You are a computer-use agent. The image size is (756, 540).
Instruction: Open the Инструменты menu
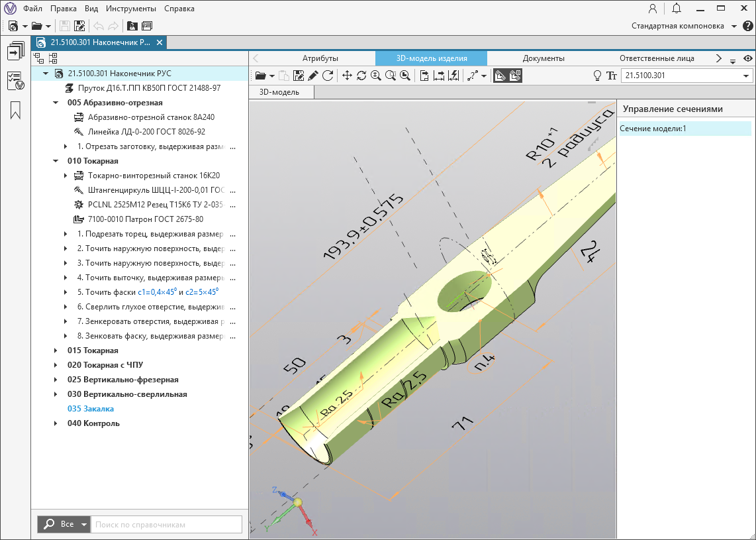click(x=130, y=9)
